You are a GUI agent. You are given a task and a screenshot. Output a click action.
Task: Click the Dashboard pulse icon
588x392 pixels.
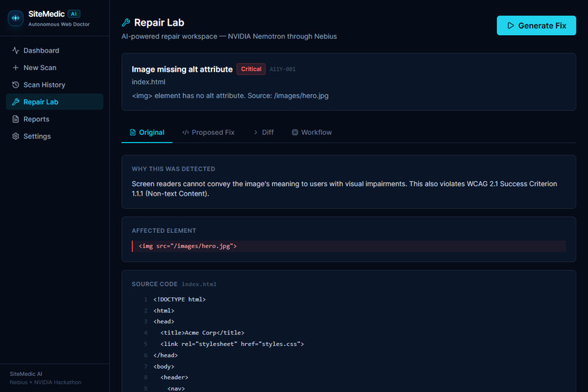pyautogui.click(x=15, y=50)
